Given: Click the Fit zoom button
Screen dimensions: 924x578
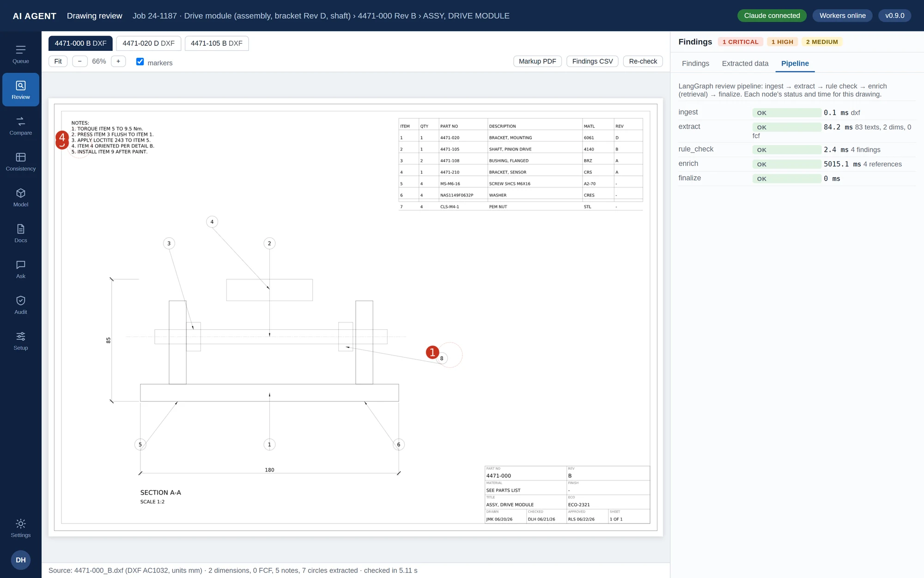Looking at the screenshot, I should point(58,61).
